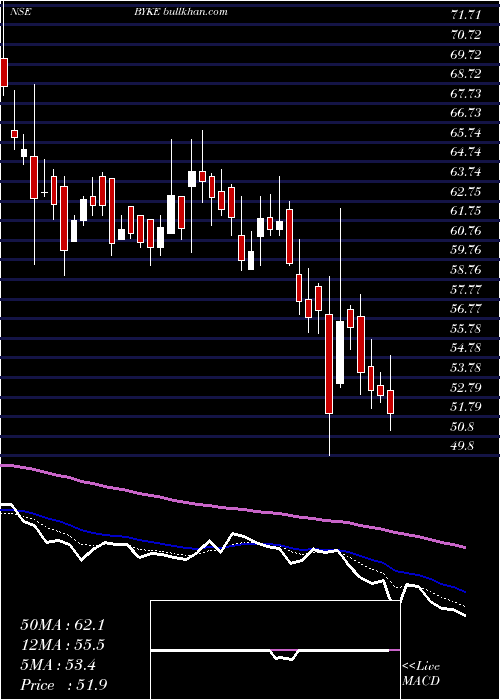Click the 64.74 price axis label
The width and height of the screenshot is (500, 700).
466,152
